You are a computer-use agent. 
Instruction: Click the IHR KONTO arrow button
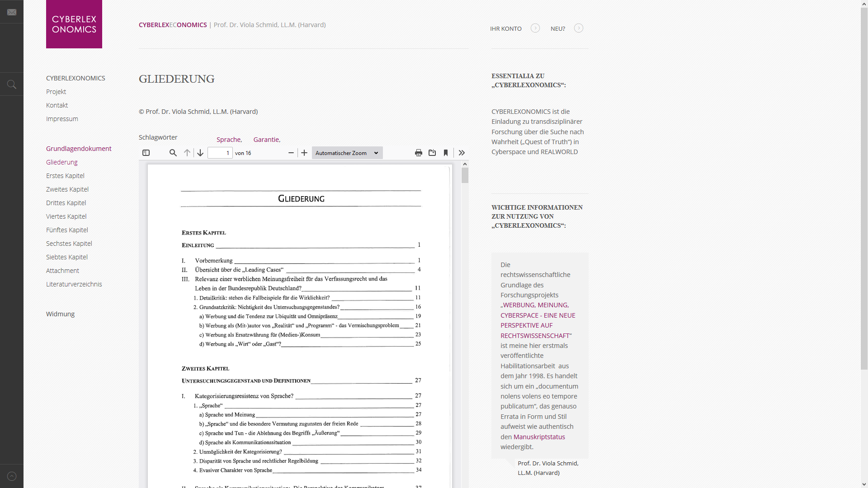[535, 28]
